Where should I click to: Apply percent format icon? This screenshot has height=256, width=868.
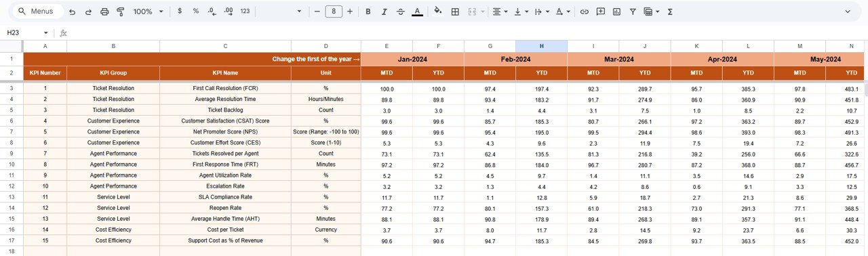196,12
